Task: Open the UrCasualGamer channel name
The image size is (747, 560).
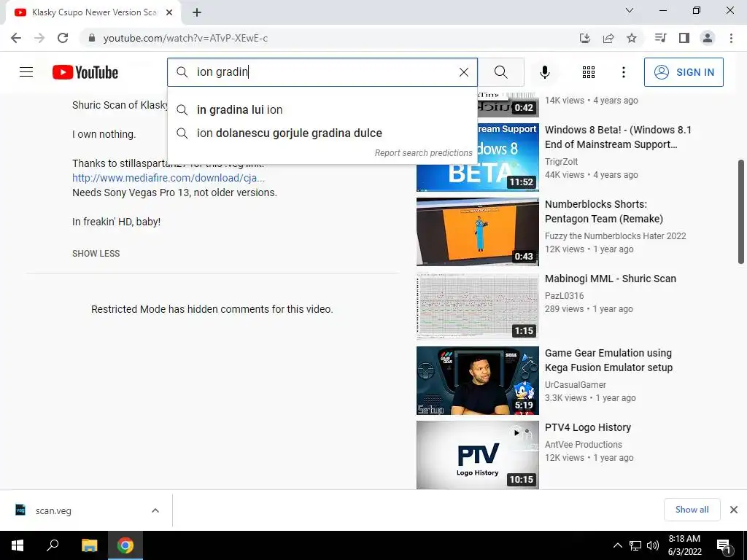Action: point(575,385)
